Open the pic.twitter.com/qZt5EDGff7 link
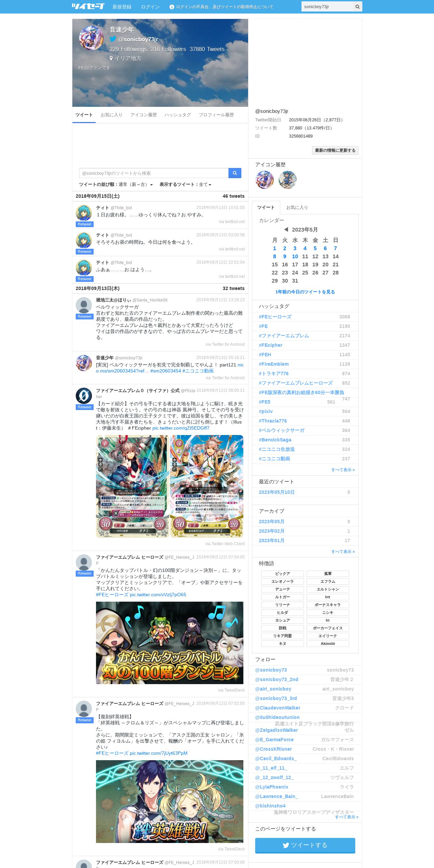The width and height of the screenshot is (434, 868). pyautogui.click(x=181, y=428)
